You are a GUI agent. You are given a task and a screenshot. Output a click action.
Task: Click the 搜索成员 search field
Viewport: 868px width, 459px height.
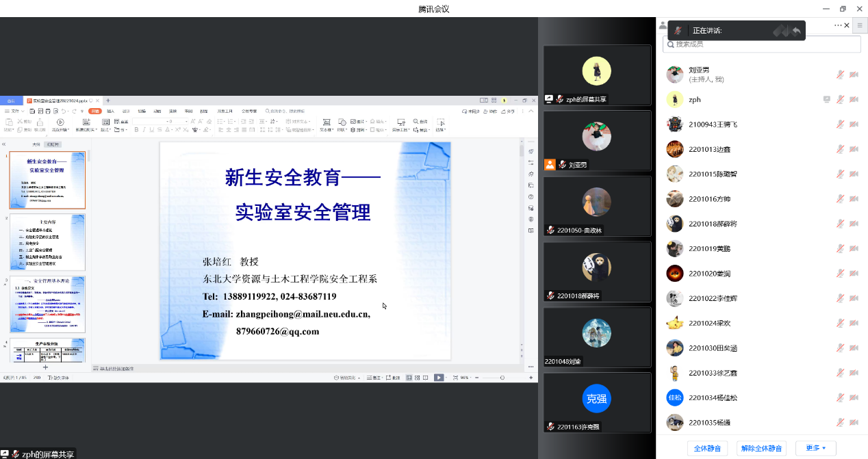[762, 44]
